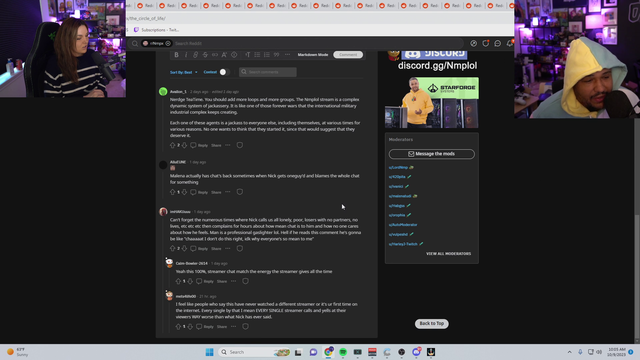Reply to the comment about every single streamer
The height and width of the screenshot is (360, 640).
coord(205,327)
